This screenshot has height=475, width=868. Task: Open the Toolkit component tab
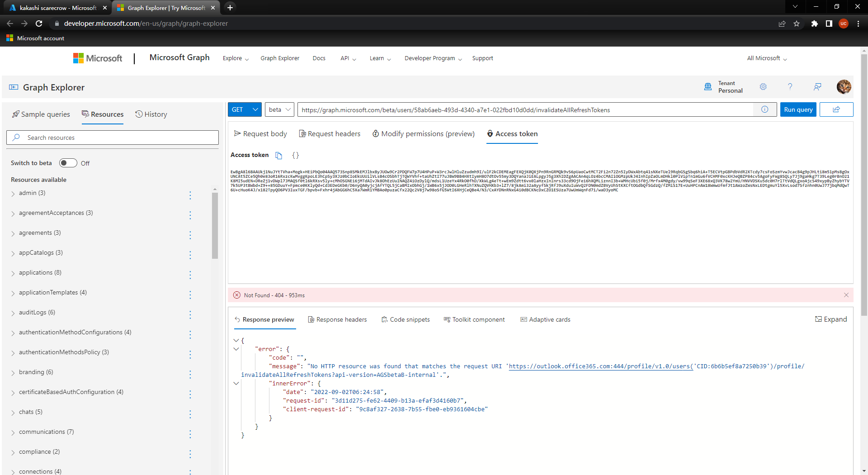pyautogui.click(x=474, y=319)
